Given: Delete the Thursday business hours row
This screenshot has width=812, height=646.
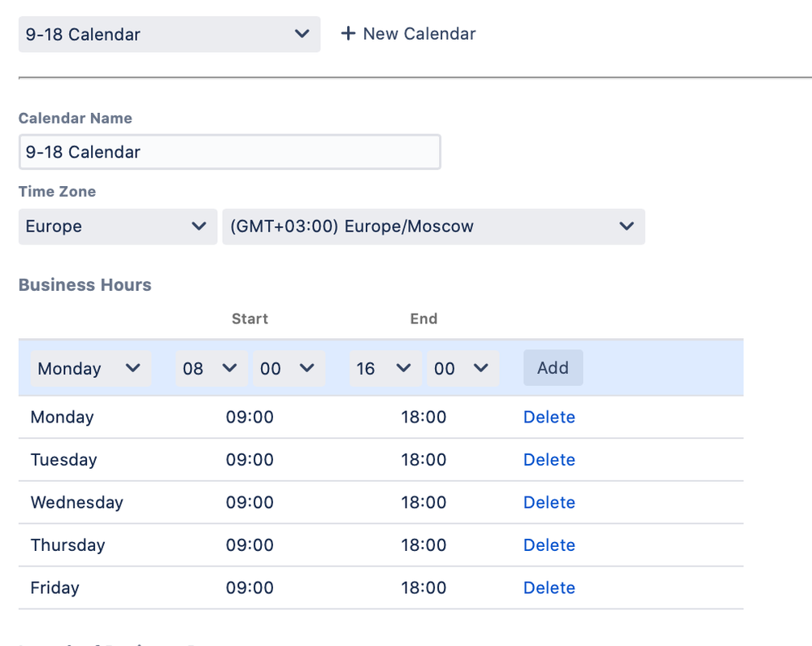Looking at the screenshot, I should point(549,545).
